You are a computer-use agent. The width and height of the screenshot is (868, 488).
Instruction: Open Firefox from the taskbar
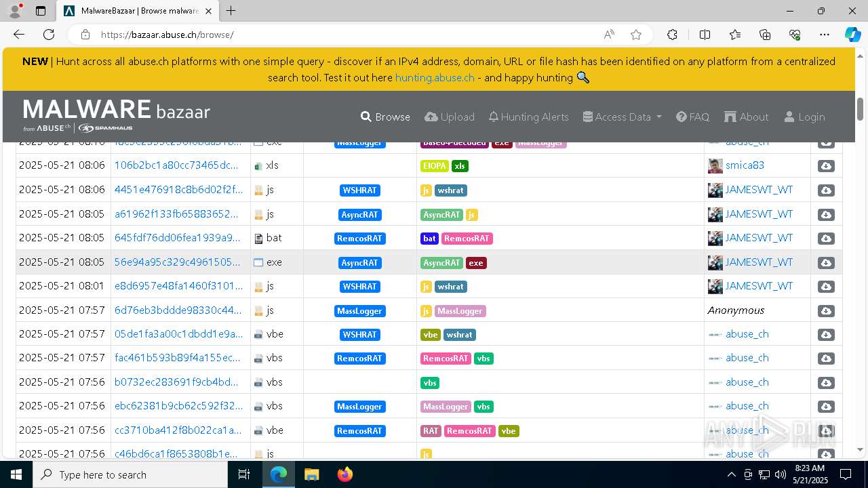(345, 474)
